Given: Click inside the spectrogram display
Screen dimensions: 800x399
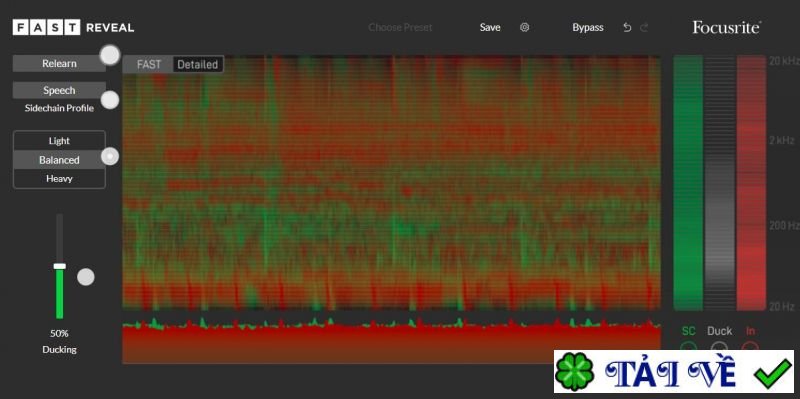Looking at the screenshot, I should [x=391, y=182].
